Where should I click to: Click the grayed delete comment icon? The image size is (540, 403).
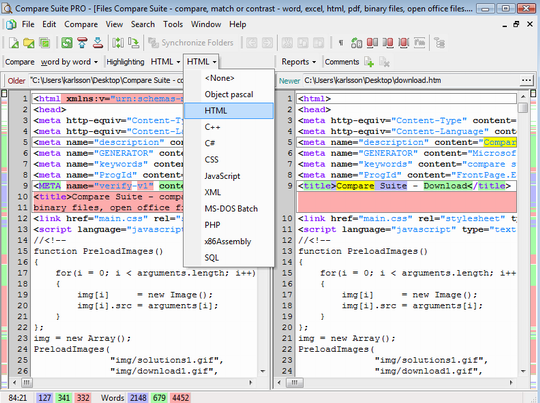[x=384, y=62]
